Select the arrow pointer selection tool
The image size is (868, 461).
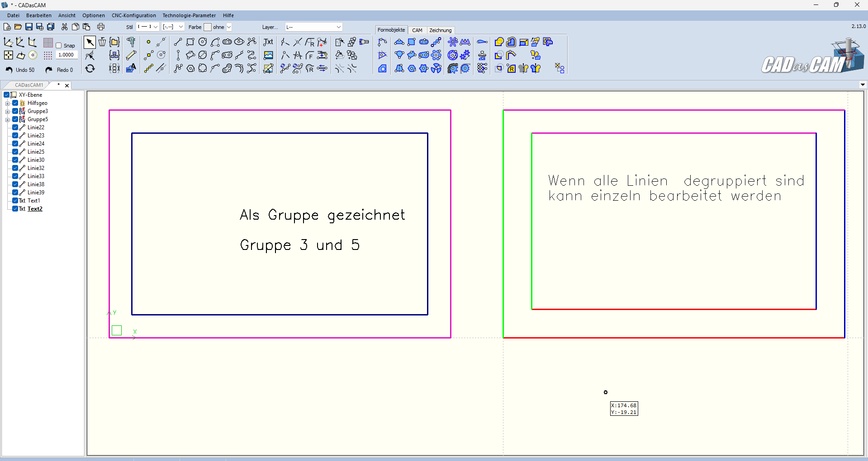coord(90,42)
